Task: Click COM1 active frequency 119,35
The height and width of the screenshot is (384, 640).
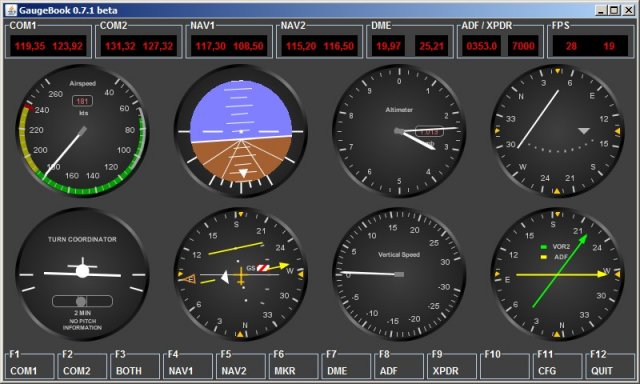Action: [x=30, y=46]
